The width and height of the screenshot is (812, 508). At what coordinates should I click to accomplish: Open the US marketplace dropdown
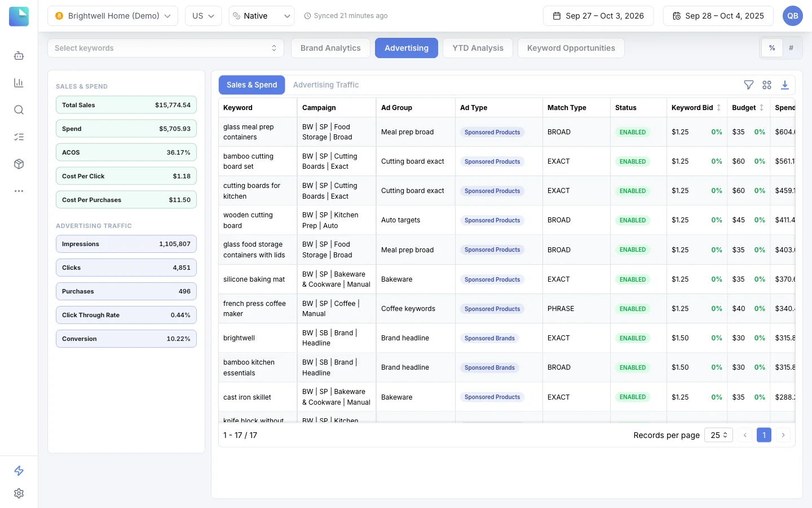203,16
